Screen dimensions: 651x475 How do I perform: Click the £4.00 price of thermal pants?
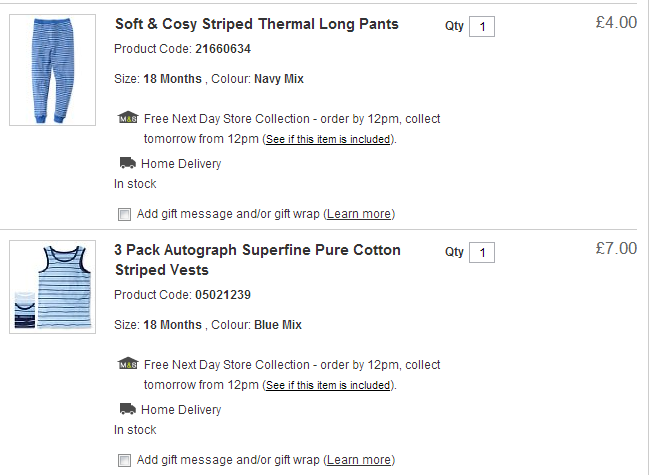615,23
